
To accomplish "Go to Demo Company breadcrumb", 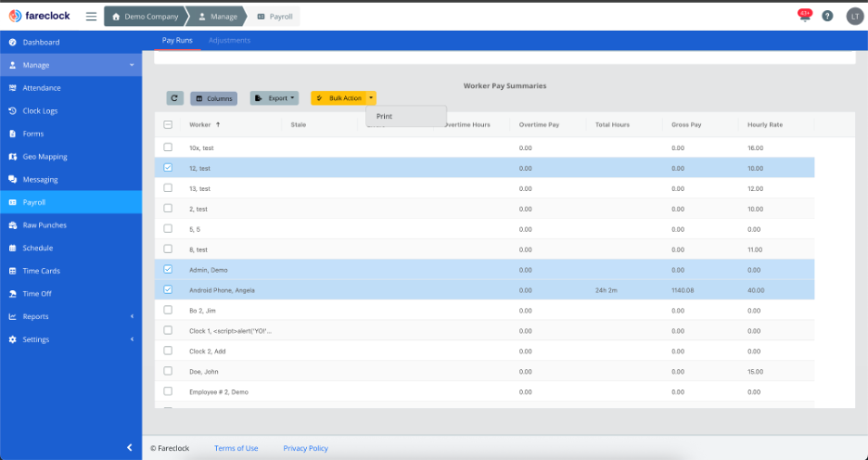I will click(x=146, y=17).
